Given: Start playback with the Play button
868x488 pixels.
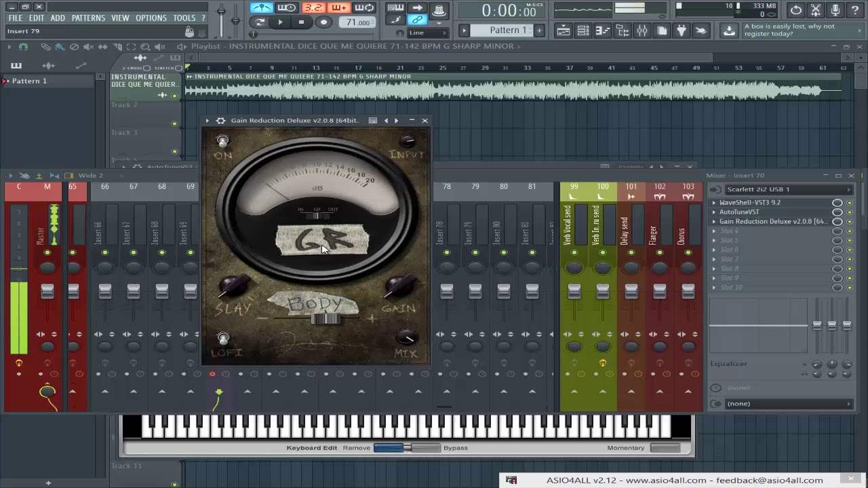Looking at the screenshot, I should click(x=280, y=22).
